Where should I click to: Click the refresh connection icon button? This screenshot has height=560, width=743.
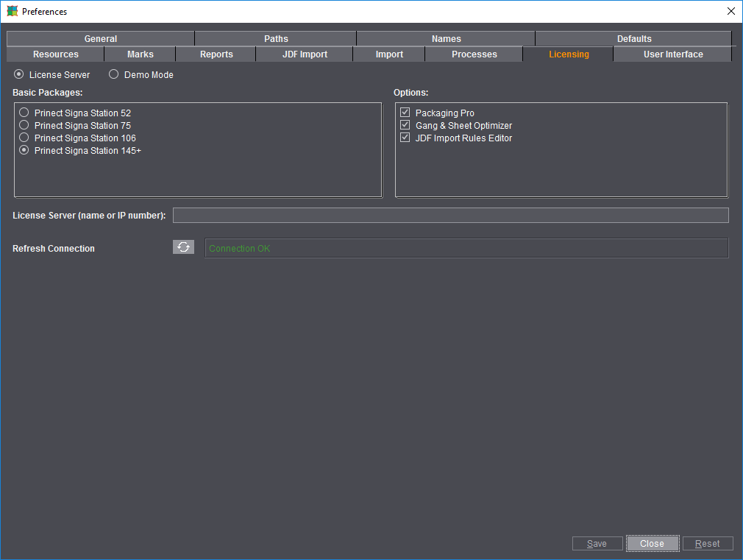click(183, 247)
